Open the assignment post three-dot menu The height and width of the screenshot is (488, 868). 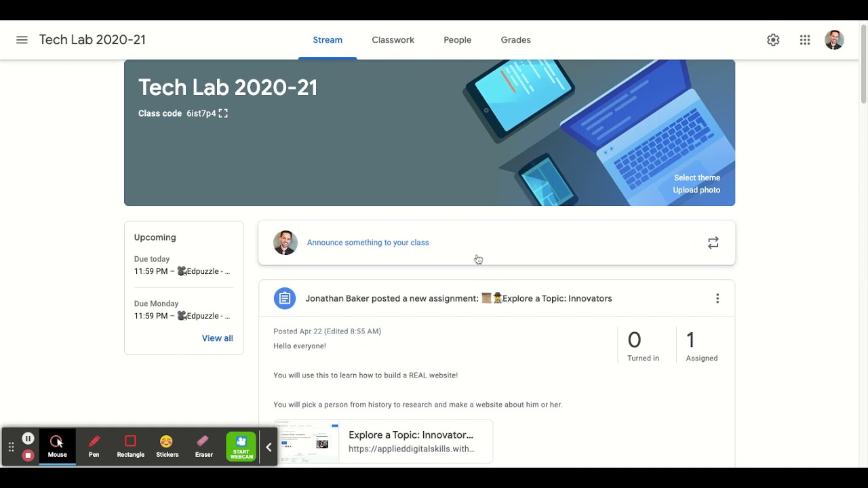click(x=717, y=298)
